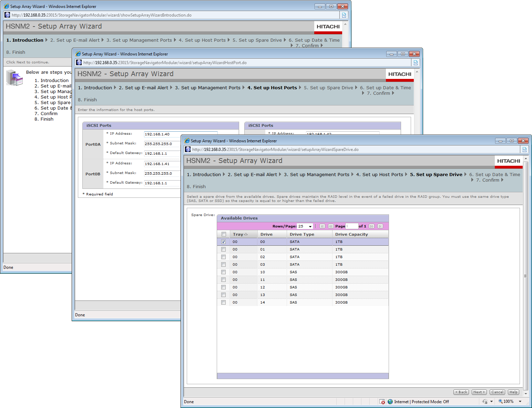Click compatibility view icon in Spare Drive window
The image size is (532, 408).
coord(524,150)
